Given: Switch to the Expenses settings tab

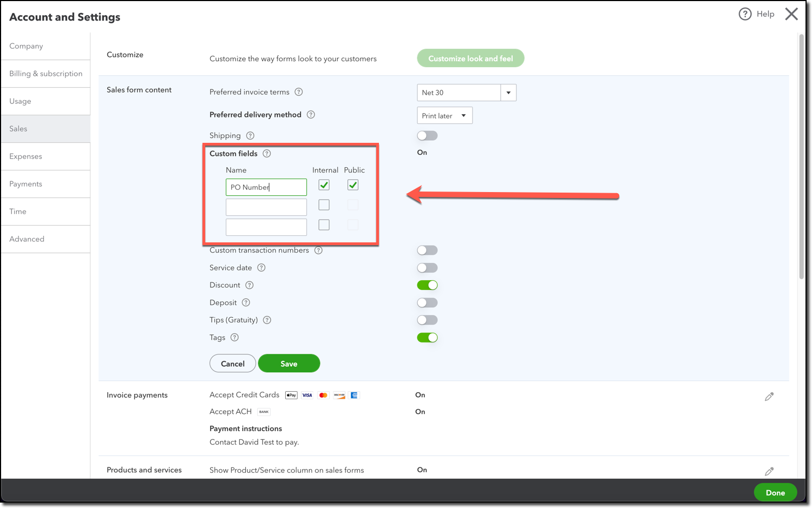Looking at the screenshot, I should 25,156.
